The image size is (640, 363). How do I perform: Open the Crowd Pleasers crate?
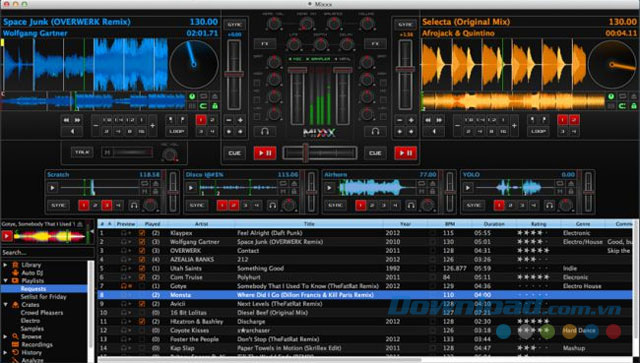click(x=42, y=312)
